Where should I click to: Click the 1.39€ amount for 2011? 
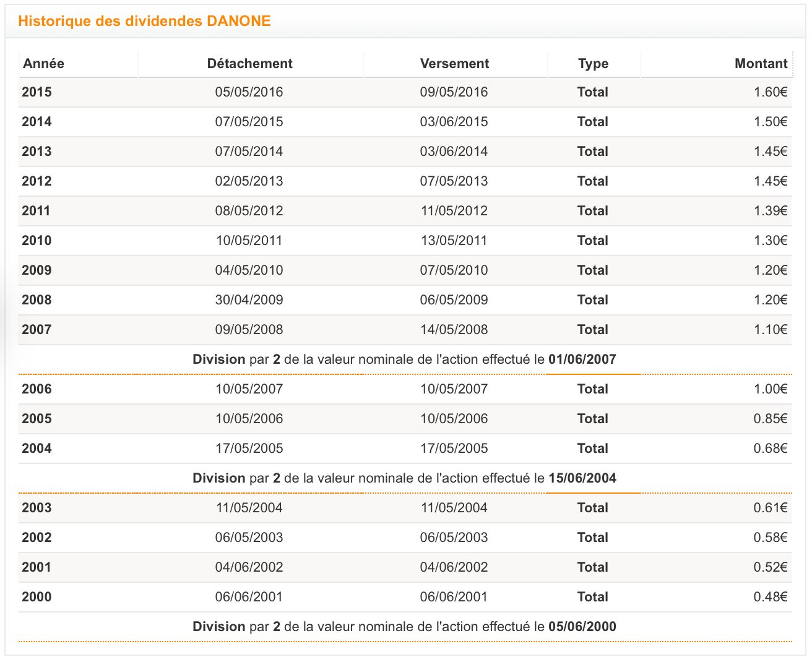click(770, 211)
